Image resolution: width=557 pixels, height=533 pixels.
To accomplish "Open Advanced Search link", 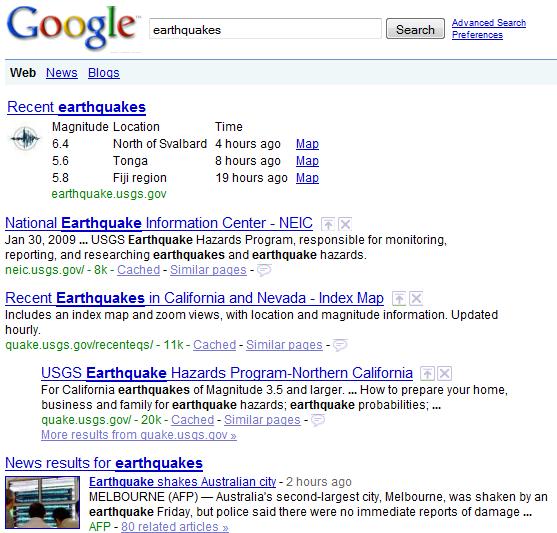I will 489,23.
